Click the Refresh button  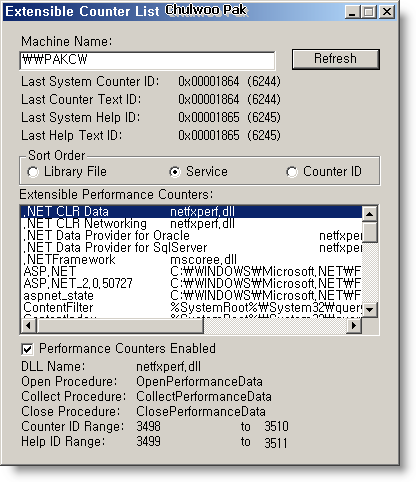point(336,59)
